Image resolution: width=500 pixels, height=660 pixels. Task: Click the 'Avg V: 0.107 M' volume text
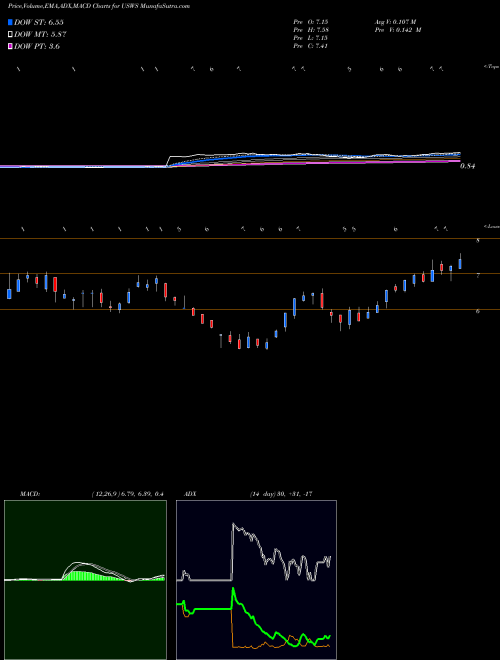point(395,21)
